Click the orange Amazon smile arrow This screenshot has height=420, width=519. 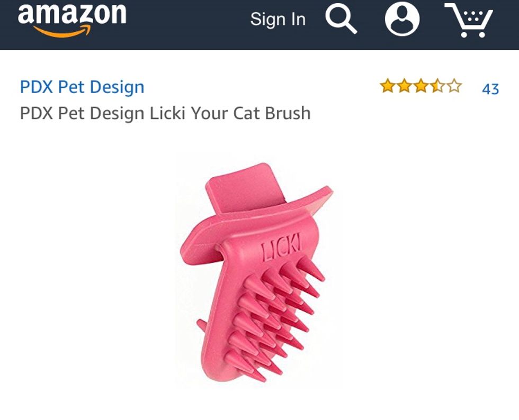tap(62, 31)
